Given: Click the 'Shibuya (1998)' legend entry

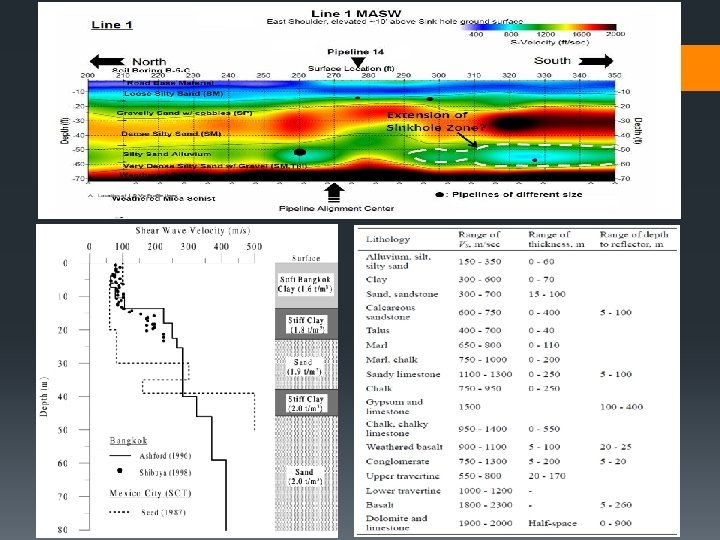Looking at the screenshot, I should 154,472.
